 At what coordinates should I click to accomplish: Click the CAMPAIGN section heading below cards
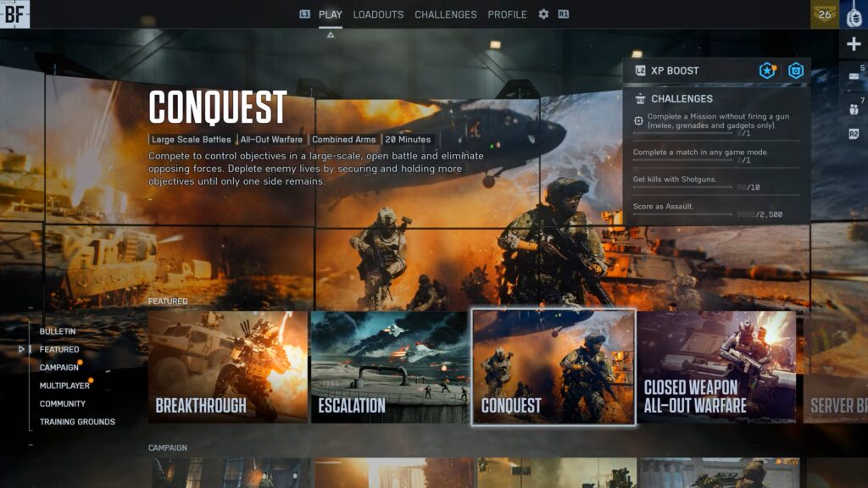pos(168,447)
